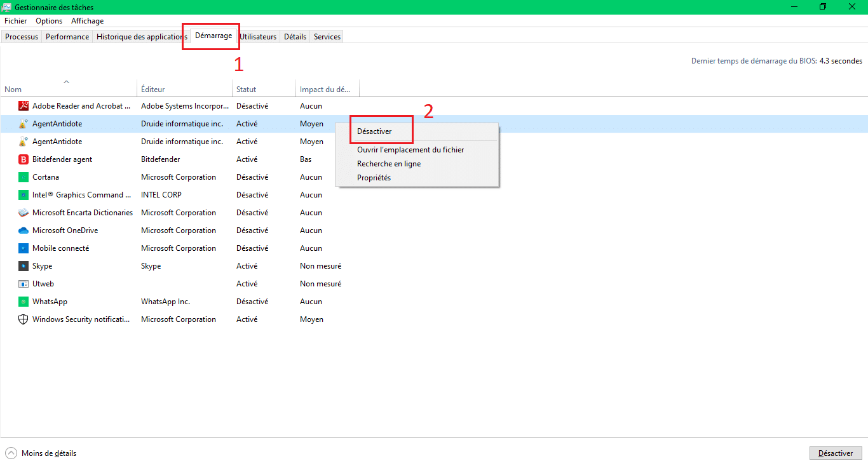Click Adobe Systems Incorporated publisher cell
868x468 pixels.
(185, 106)
